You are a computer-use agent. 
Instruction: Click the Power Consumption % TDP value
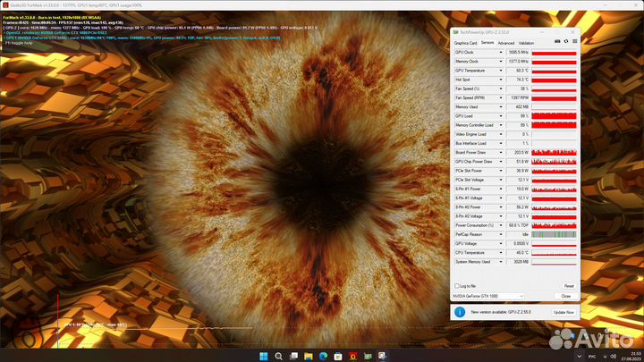[x=518, y=225]
